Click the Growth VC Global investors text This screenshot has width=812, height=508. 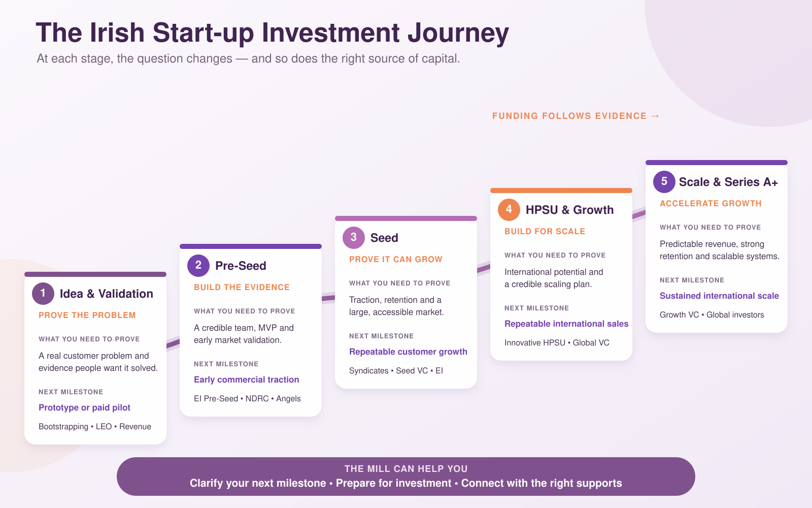(x=712, y=314)
